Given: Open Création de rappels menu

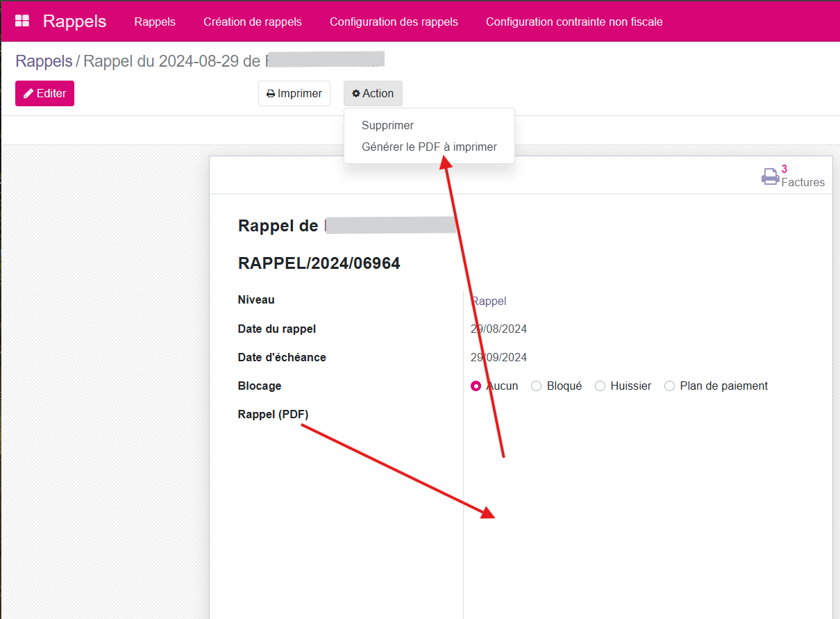Looking at the screenshot, I should pyautogui.click(x=253, y=22).
